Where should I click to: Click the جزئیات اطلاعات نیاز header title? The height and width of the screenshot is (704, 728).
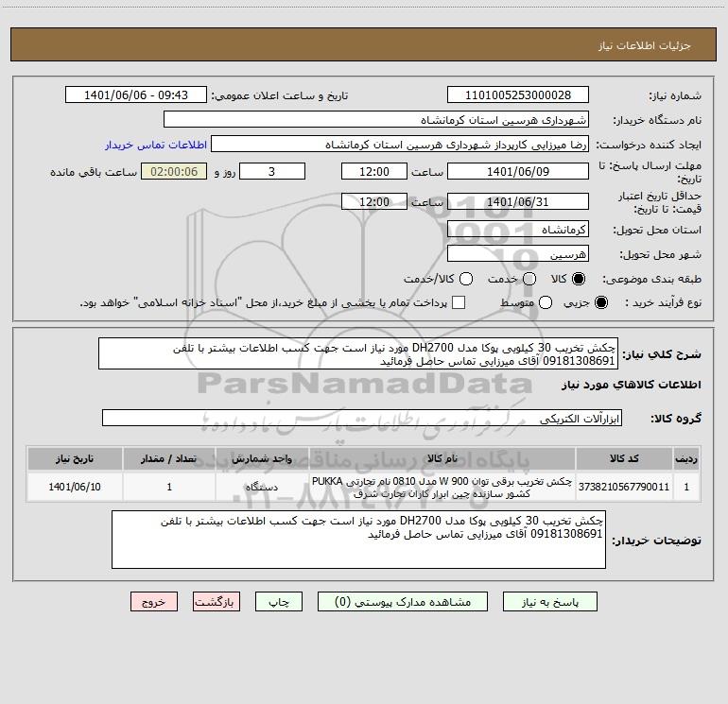tap(645, 45)
